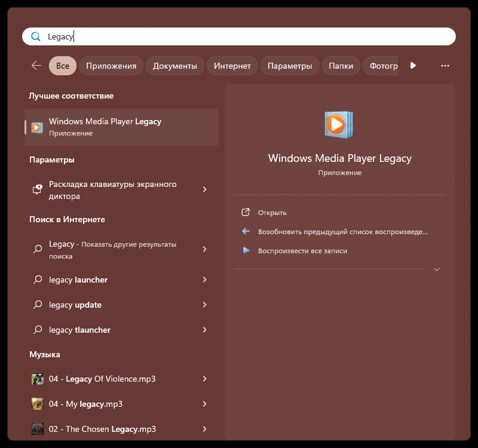Switch to the 'Папки' filter tab
This screenshot has height=448, width=478.
[341, 66]
